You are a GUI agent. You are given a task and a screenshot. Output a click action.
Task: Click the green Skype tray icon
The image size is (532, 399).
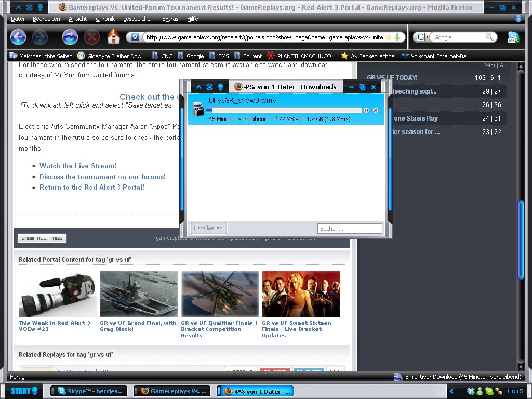click(x=488, y=391)
